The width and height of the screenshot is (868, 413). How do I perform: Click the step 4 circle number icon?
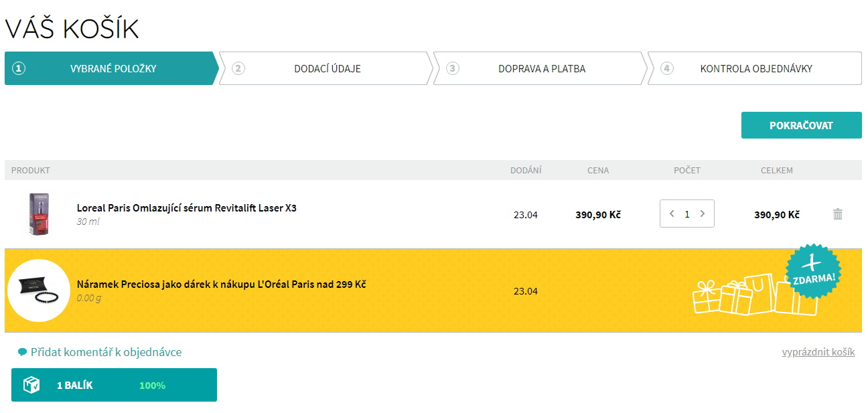click(x=666, y=68)
